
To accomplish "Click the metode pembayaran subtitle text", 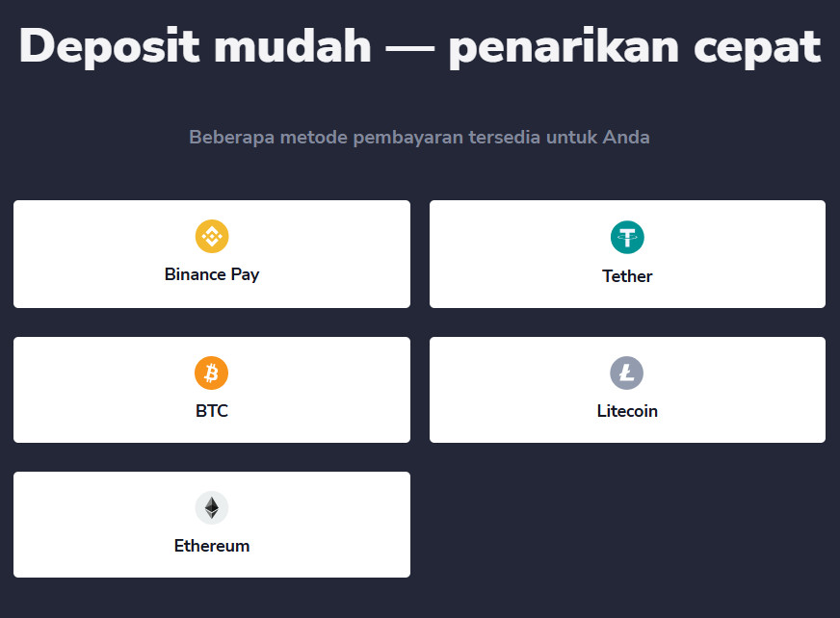I will pos(420,137).
